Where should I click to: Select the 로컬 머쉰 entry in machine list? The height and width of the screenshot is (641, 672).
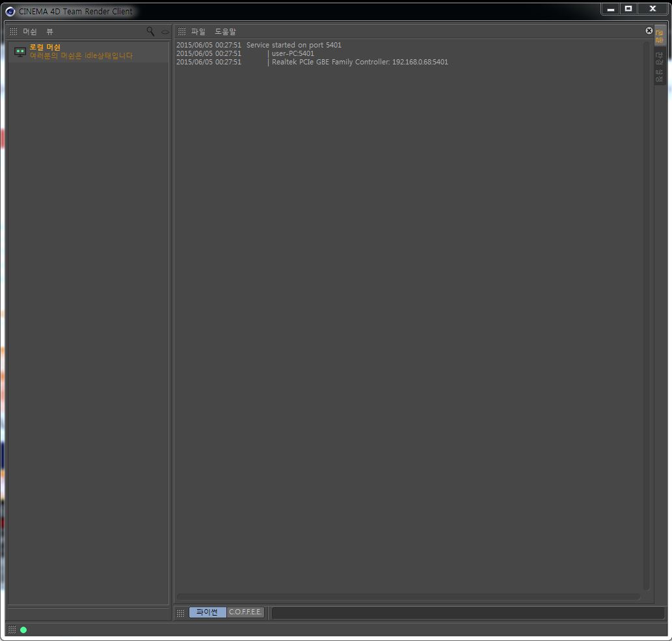coord(88,51)
